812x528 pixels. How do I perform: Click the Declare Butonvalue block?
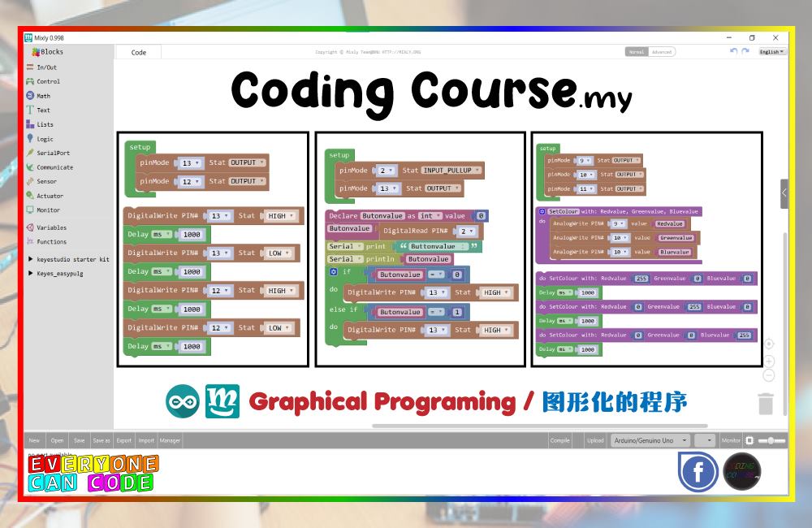pos(407,215)
